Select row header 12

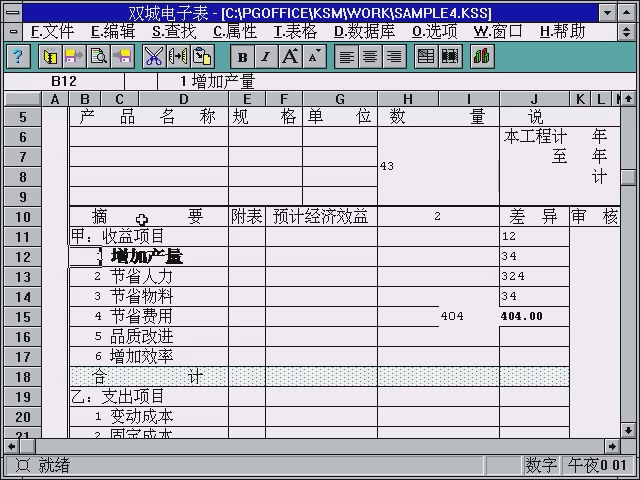tap(22, 257)
